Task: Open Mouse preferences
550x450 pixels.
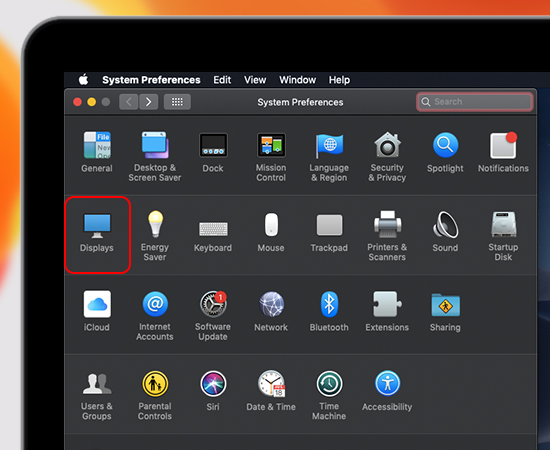Action: coord(271,232)
